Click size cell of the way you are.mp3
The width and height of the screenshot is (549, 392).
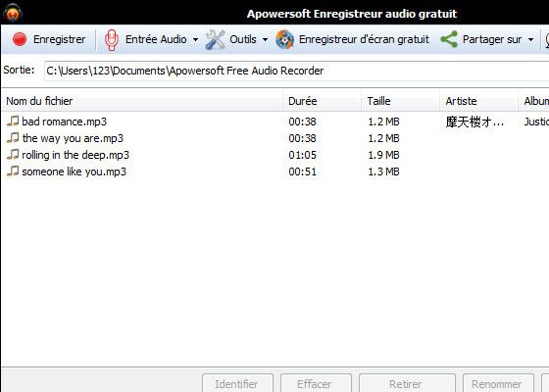[383, 138]
